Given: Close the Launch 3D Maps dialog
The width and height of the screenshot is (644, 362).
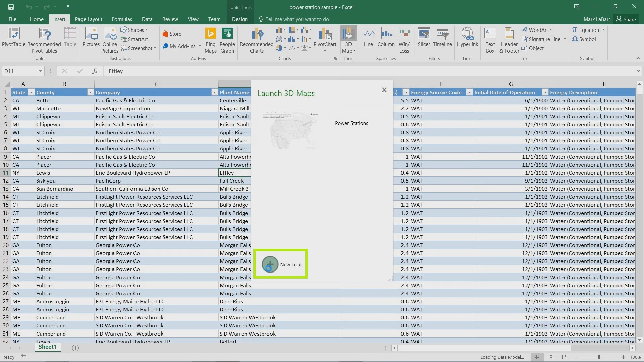Looking at the screenshot, I should click(384, 90).
